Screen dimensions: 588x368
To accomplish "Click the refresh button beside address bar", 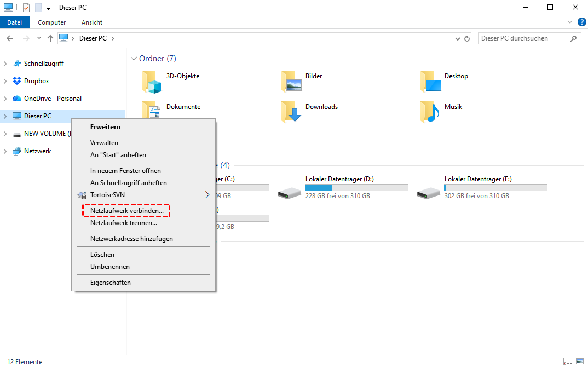I will click(x=467, y=38).
